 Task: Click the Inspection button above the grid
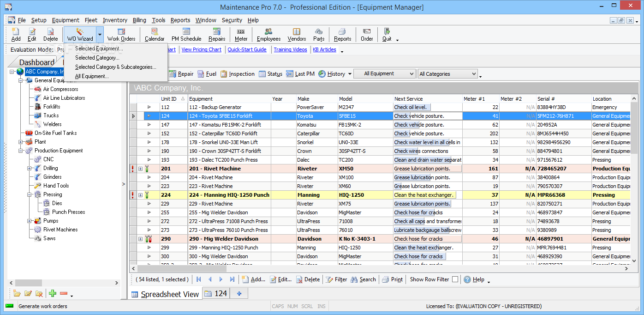click(237, 74)
